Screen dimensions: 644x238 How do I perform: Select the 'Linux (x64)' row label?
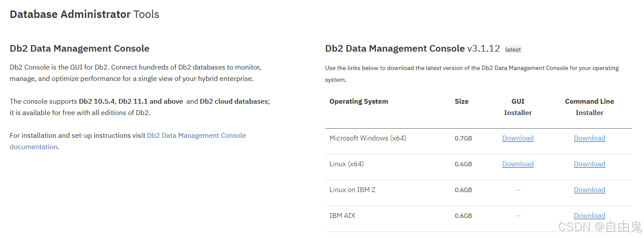pyautogui.click(x=347, y=164)
